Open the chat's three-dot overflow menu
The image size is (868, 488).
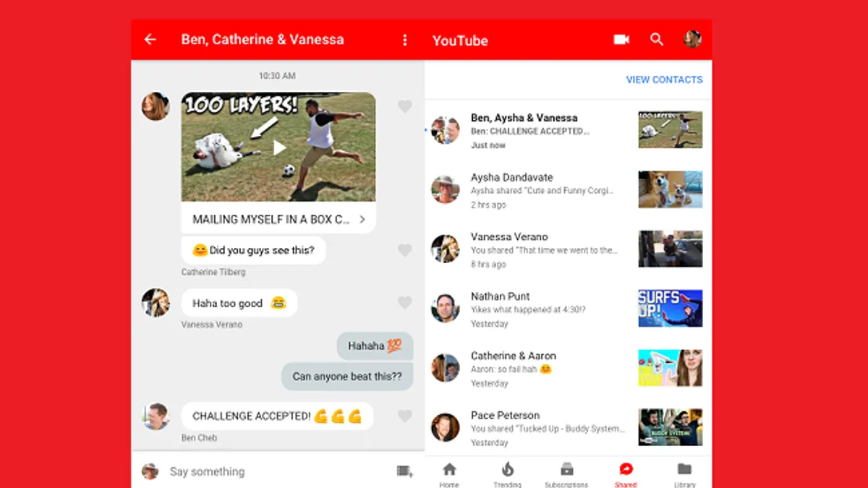coord(405,40)
